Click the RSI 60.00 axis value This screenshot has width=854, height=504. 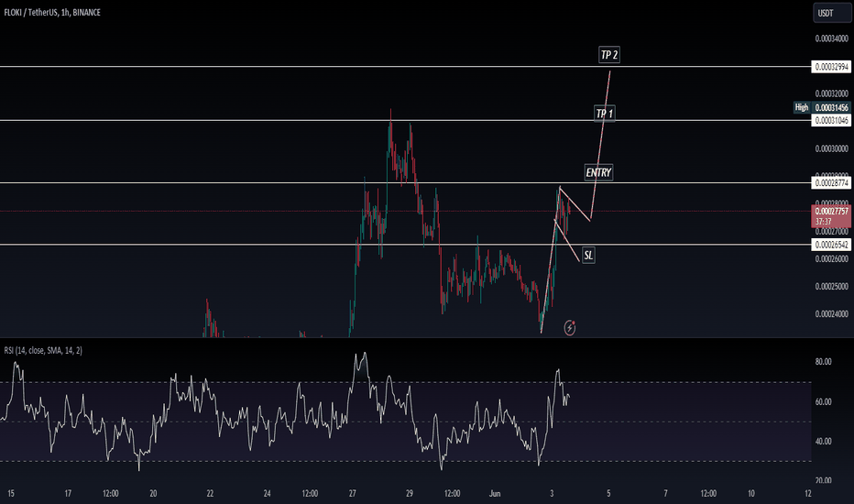(x=823, y=401)
